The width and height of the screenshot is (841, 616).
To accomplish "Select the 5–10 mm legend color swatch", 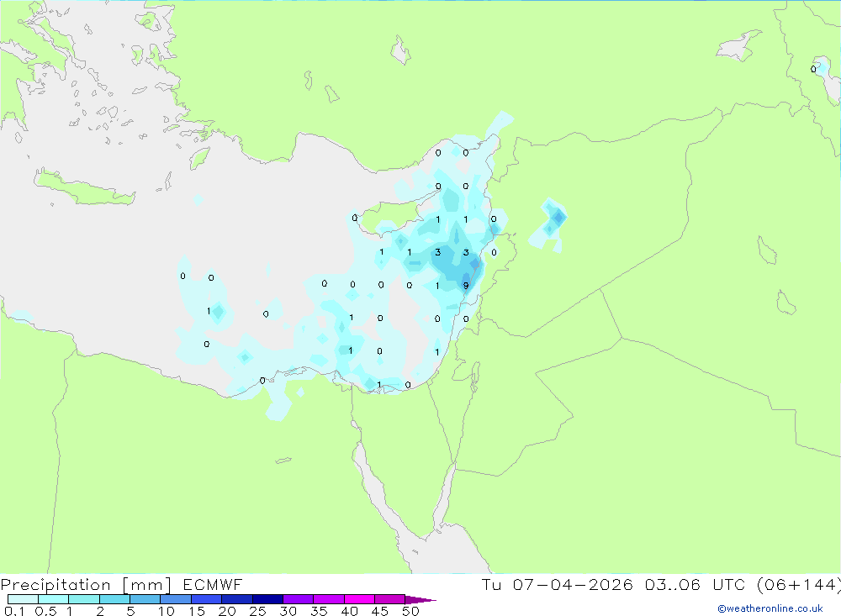I will 145,599.
